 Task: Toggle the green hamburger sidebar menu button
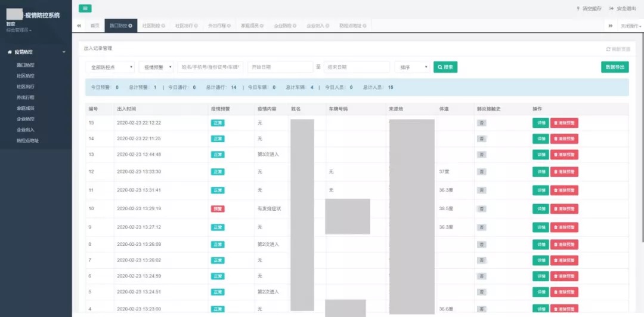tap(85, 8)
